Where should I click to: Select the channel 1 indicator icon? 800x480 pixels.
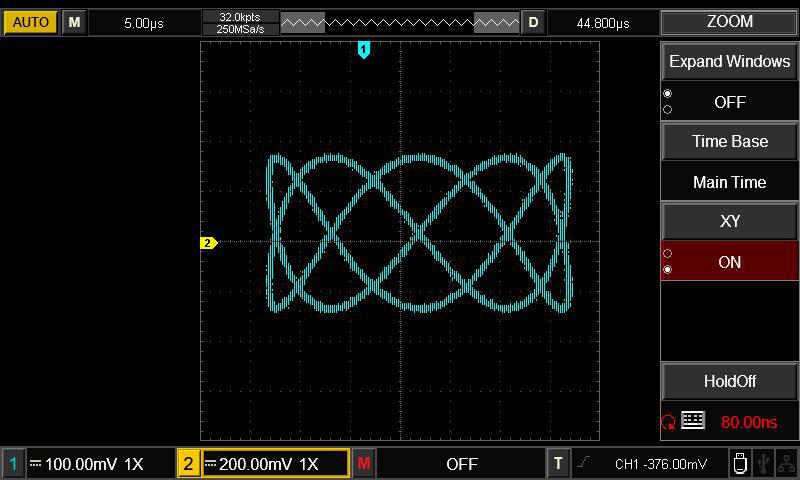pyautogui.click(x=14, y=464)
